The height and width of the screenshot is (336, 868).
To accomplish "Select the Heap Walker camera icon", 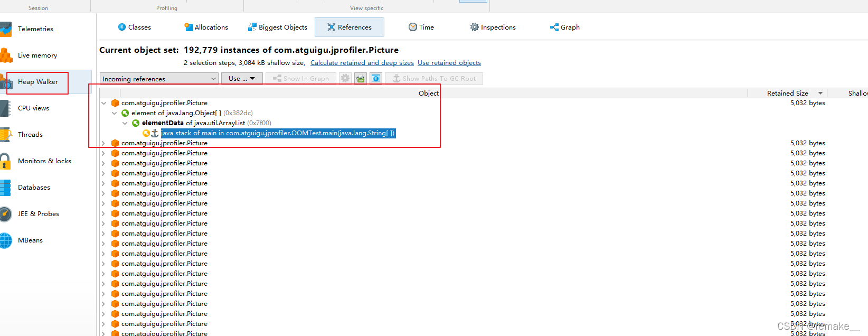I will click(x=6, y=82).
